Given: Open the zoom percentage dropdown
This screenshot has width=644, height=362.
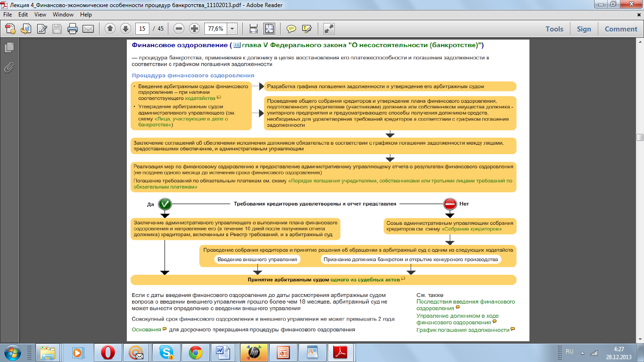Looking at the screenshot, I should point(232,29).
